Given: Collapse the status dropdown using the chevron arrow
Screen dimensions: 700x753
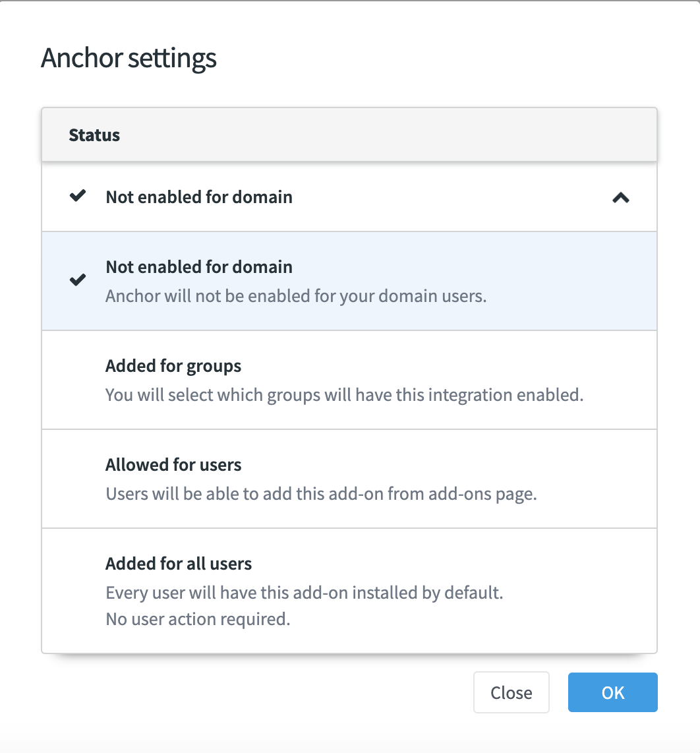Looking at the screenshot, I should [620, 197].
